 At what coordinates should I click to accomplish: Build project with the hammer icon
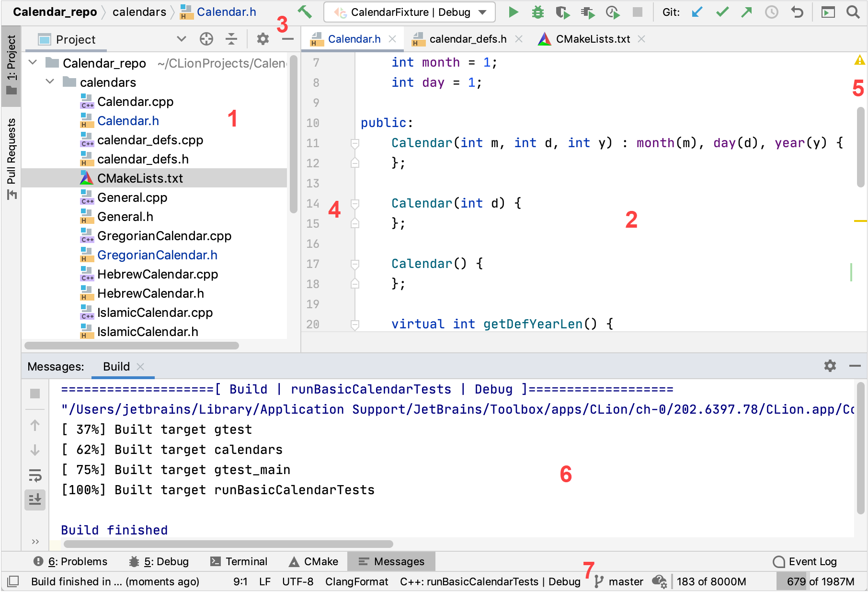tap(305, 12)
